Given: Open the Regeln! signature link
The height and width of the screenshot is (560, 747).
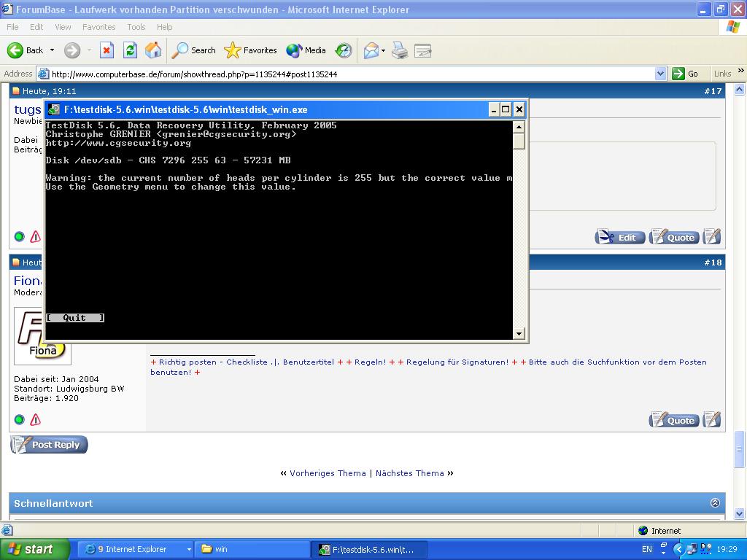Looking at the screenshot, I should click(x=370, y=362).
